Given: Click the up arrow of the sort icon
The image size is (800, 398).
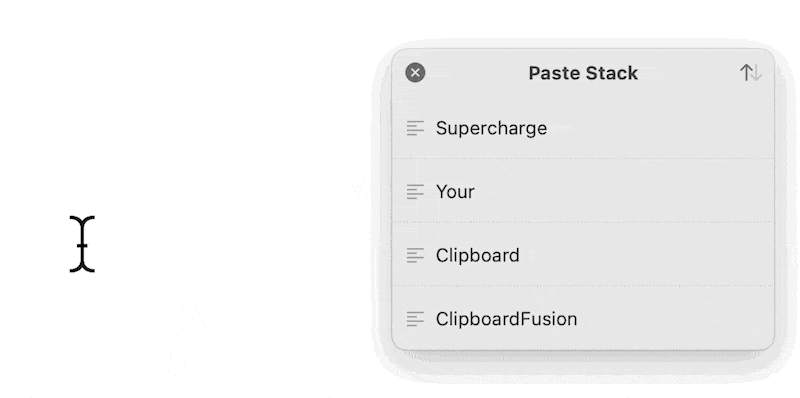Looking at the screenshot, I should (746, 73).
